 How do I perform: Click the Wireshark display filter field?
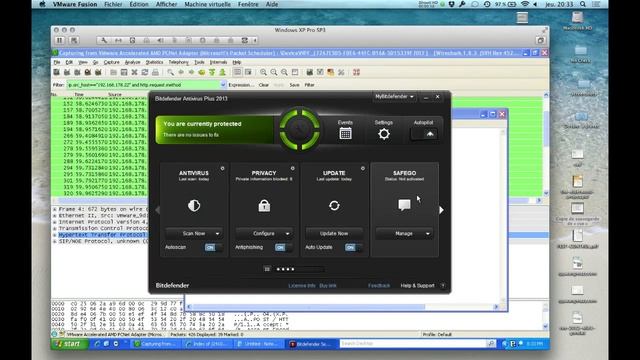(x=143, y=85)
